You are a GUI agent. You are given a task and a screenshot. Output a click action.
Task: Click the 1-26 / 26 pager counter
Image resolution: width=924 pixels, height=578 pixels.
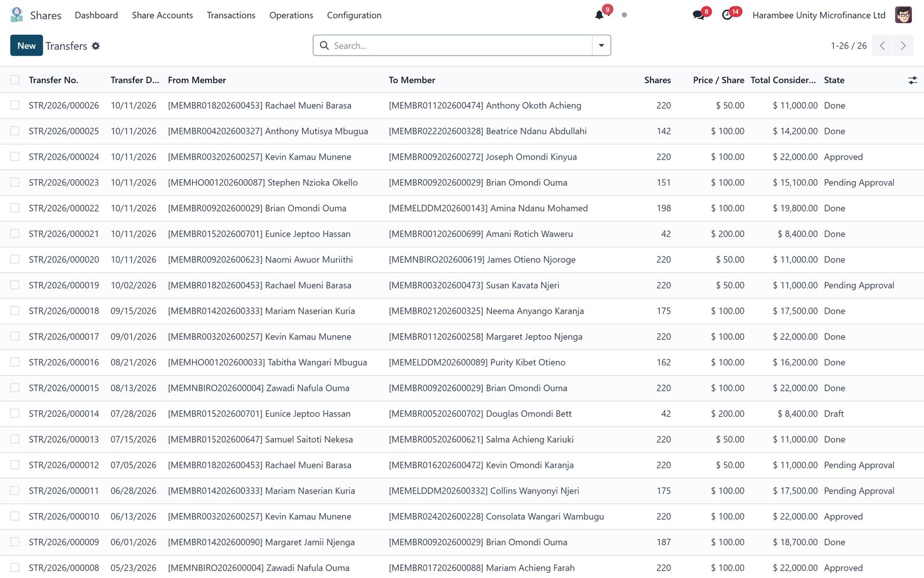pyautogui.click(x=848, y=46)
